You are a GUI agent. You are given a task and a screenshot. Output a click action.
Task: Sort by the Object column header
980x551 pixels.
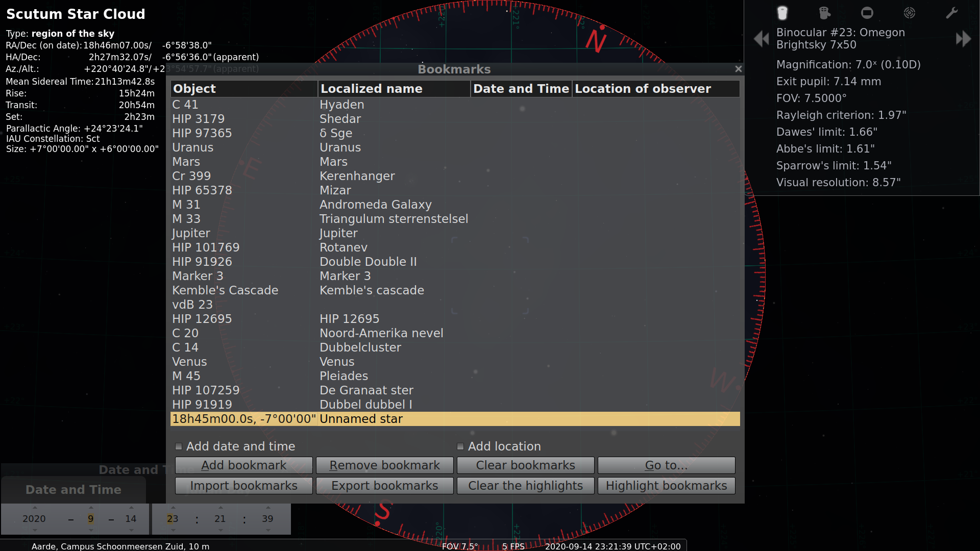(x=244, y=89)
